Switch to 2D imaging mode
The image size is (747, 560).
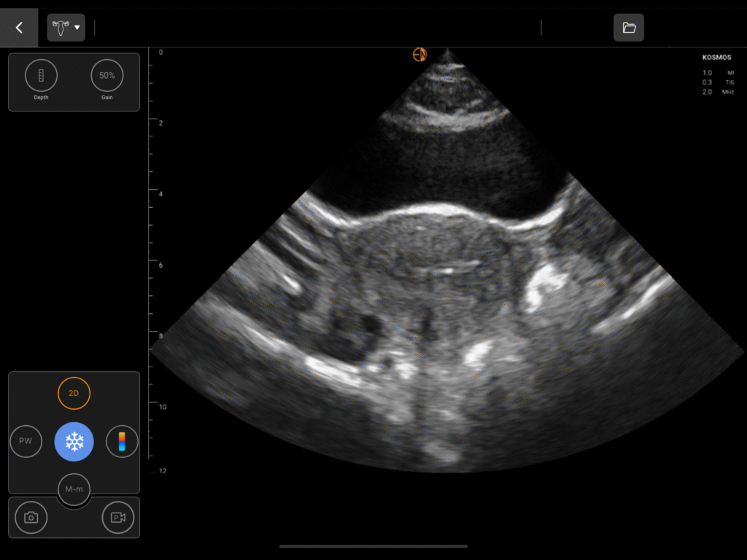tap(74, 393)
